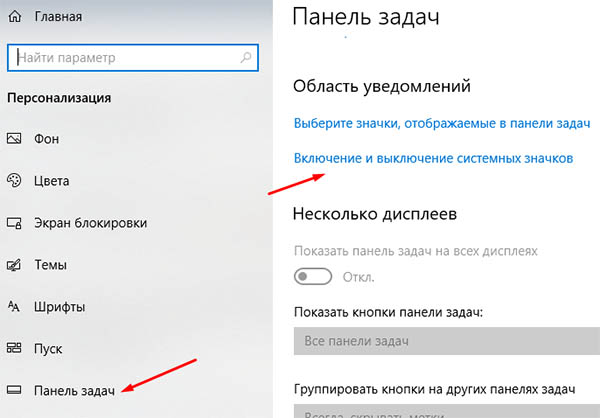
Task: Click the lock screen icon beside Экран блокировки
Action: coord(14,223)
